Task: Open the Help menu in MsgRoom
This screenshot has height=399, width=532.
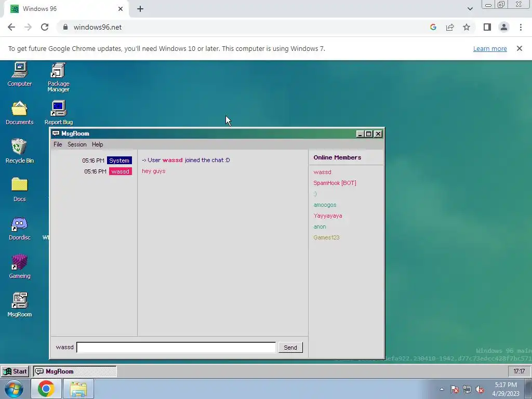Action: click(97, 144)
